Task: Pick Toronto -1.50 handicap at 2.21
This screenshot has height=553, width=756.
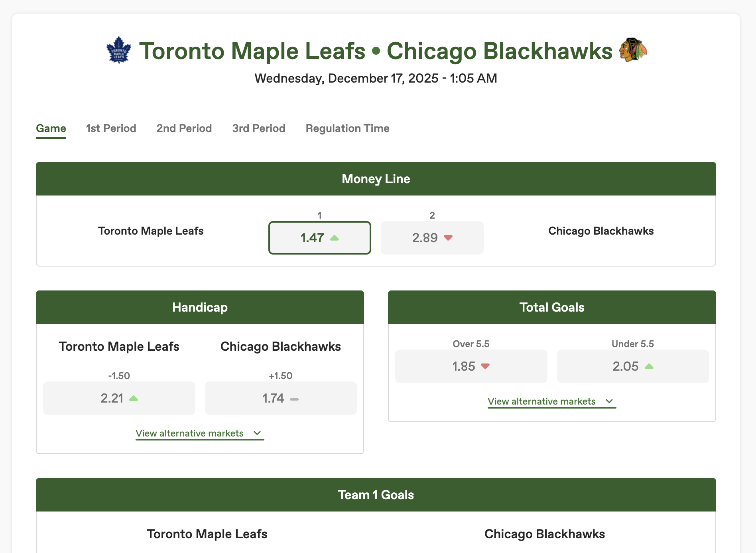Action: click(x=119, y=398)
